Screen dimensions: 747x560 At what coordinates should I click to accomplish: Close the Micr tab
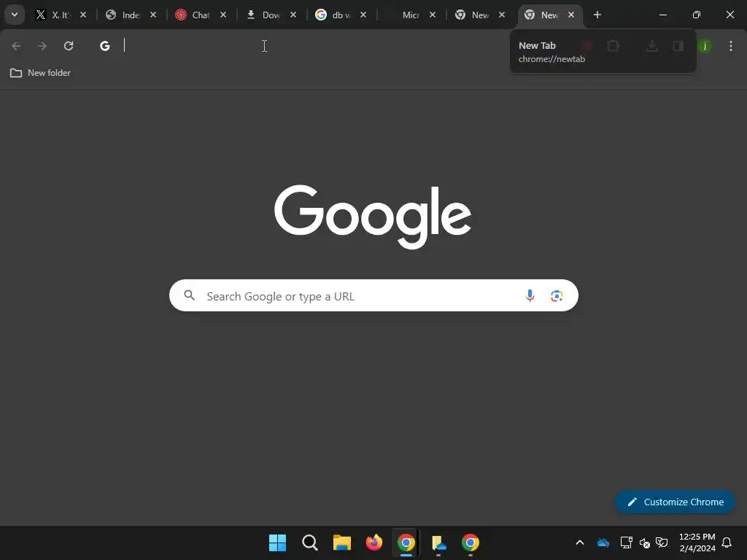(432, 15)
